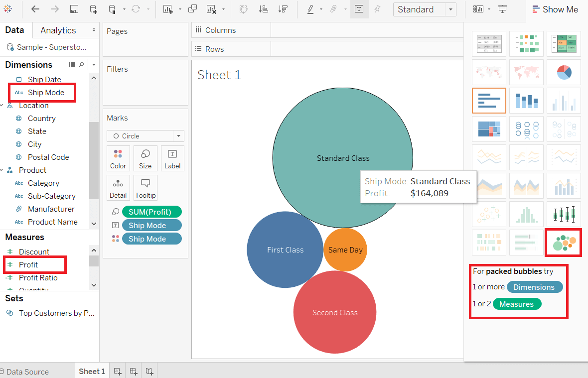This screenshot has width=588, height=378.
Task: Collapse the Product hierarchy
Action: pyautogui.click(x=2, y=170)
